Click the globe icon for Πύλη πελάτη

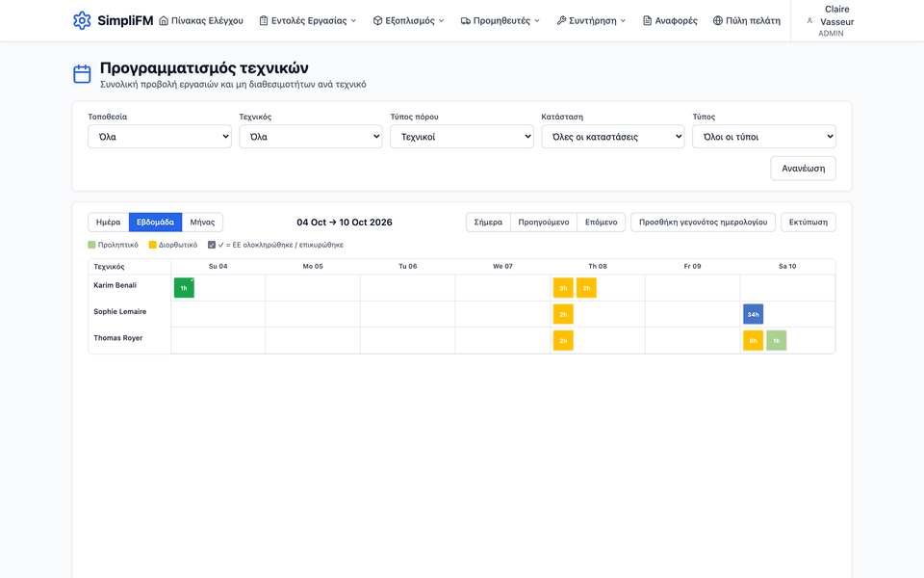[718, 20]
